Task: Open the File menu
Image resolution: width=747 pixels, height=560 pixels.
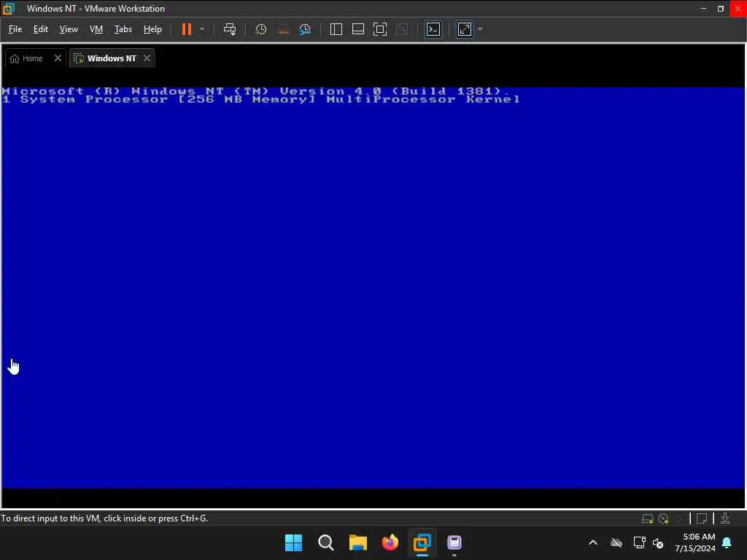Action: [x=15, y=29]
